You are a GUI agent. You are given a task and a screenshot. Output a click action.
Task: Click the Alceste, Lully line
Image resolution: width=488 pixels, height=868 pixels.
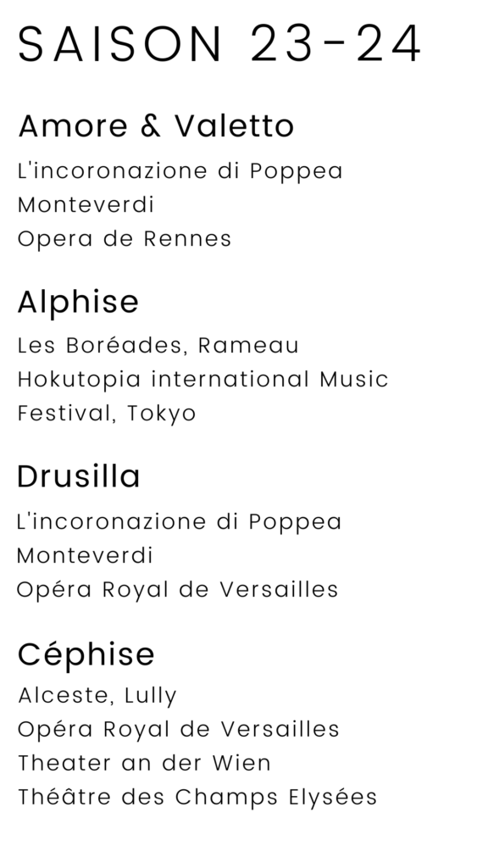[x=97, y=695]
